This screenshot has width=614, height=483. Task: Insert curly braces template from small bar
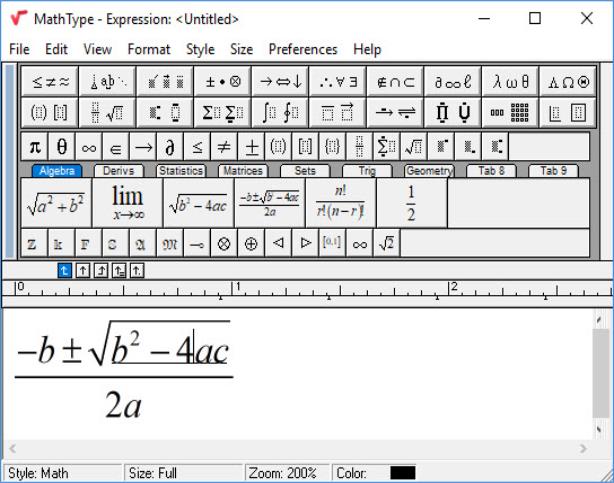tap(332, 147)
